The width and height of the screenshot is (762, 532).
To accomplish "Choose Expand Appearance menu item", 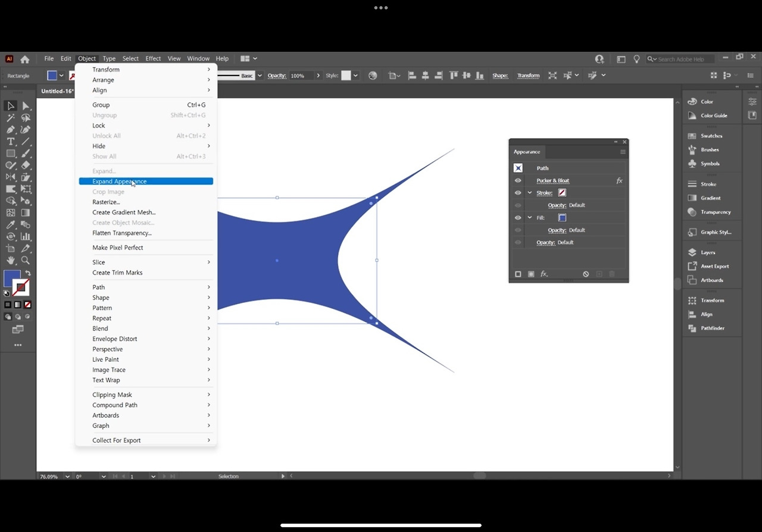I will click(146, 181).
